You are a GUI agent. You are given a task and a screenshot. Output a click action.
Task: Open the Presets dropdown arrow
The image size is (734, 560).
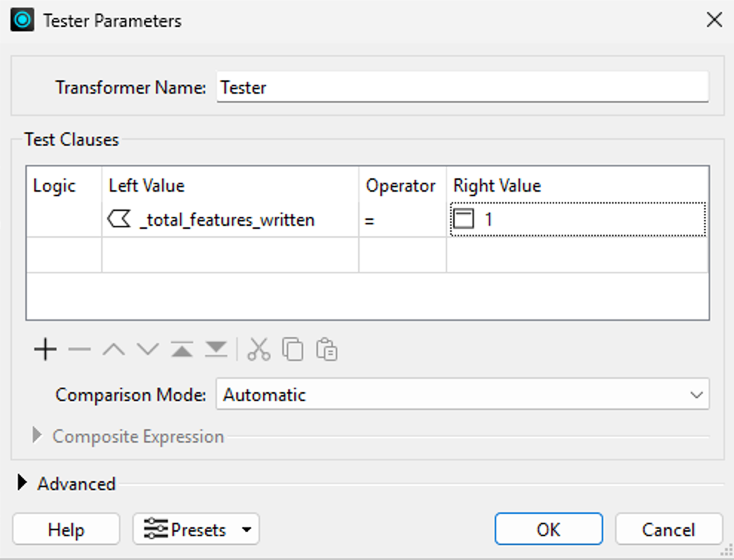[x=246, y=530]
